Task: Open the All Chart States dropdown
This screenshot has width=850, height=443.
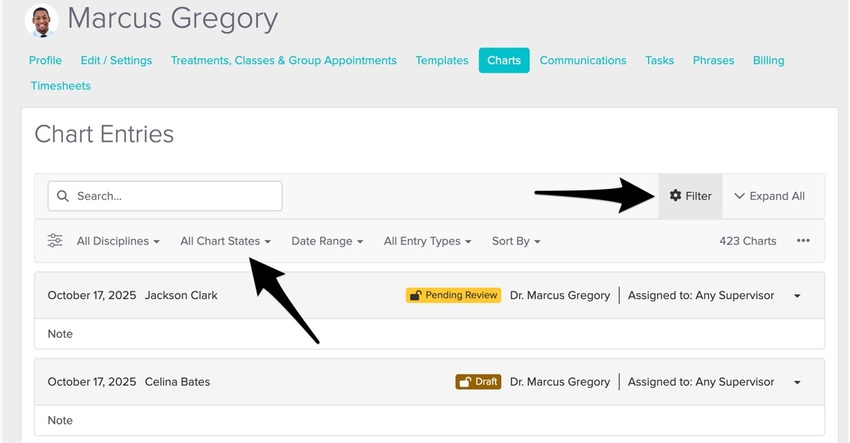Action: point(225,241)
